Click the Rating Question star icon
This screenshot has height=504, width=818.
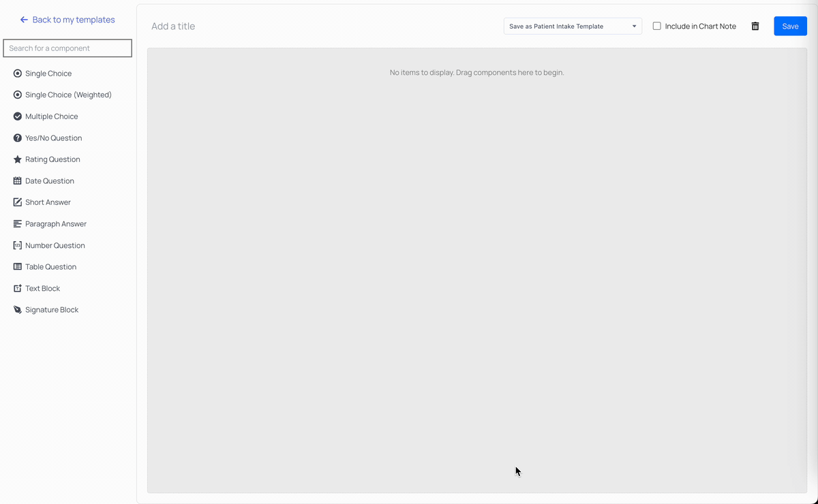(x=18, y=159)
